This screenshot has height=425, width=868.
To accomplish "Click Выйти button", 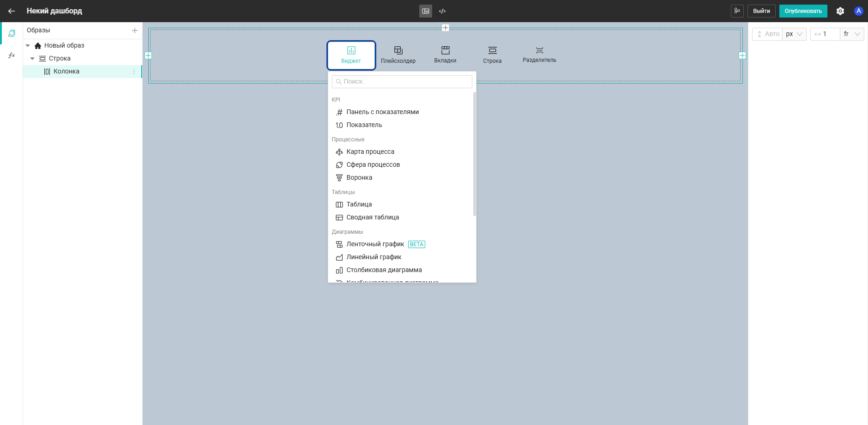I will point(761,11).
